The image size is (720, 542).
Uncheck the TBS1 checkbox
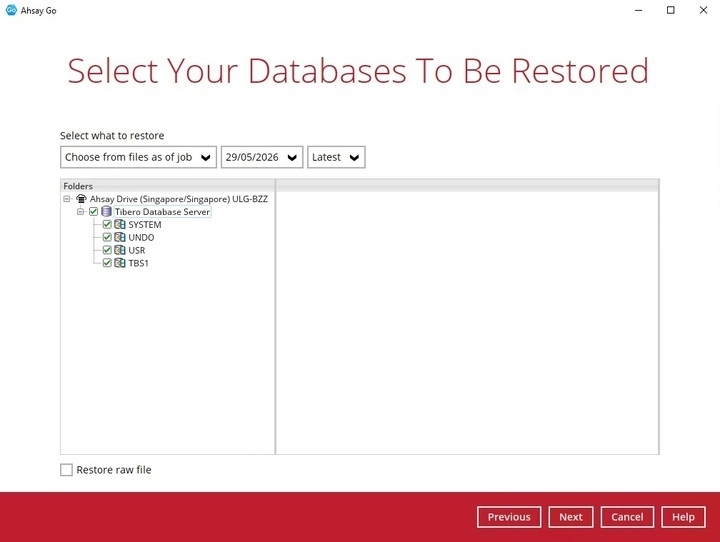tap(107, 263)
